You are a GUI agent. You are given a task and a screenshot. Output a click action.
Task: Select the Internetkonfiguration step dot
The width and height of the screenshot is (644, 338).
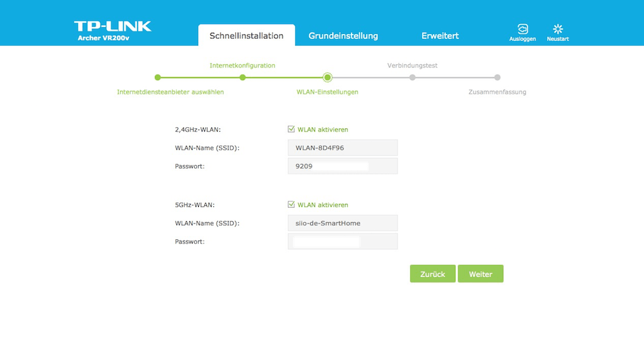coord(242,77)
